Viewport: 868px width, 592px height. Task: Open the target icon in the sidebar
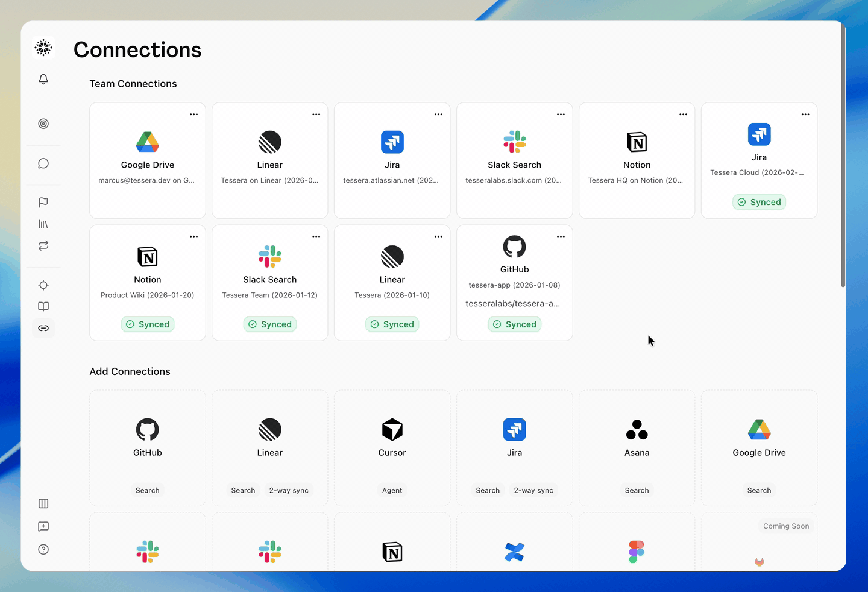click(x=43, y=124)
